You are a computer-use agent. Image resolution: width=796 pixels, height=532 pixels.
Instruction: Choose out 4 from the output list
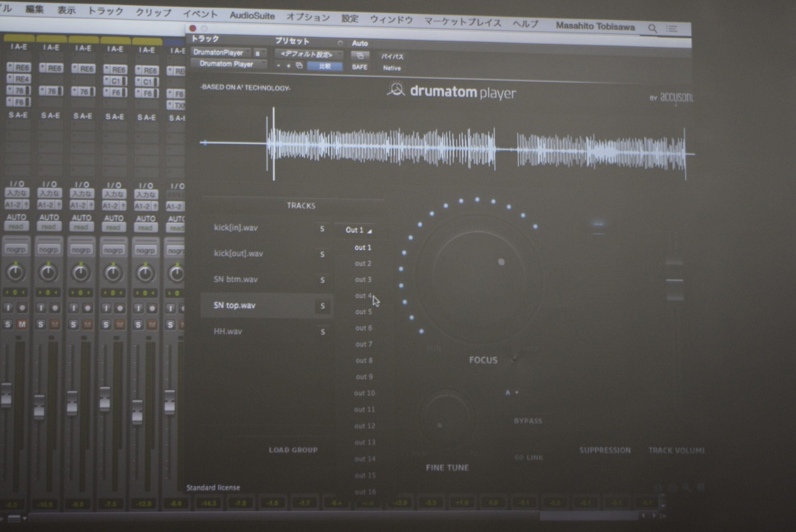363,295
